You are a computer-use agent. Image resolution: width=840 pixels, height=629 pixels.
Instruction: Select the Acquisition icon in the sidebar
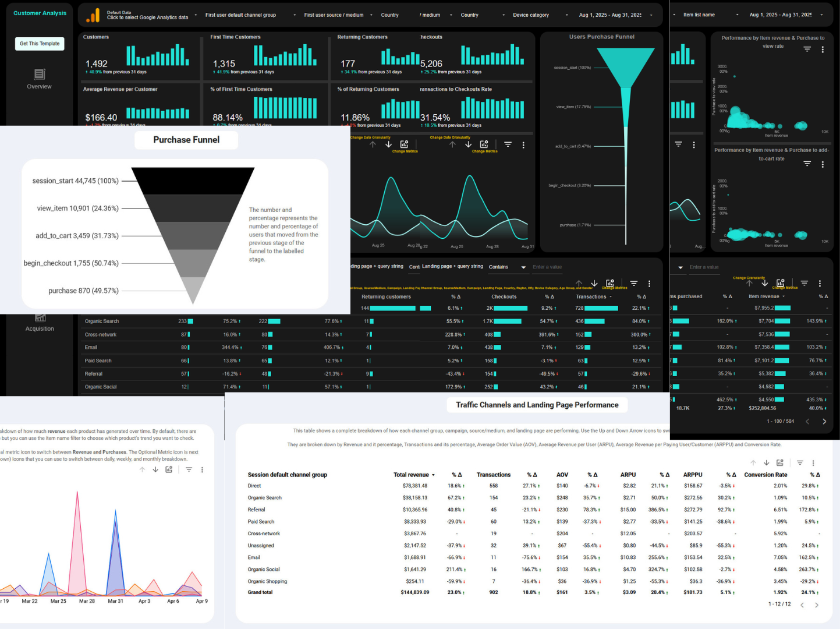coord(39,317)
